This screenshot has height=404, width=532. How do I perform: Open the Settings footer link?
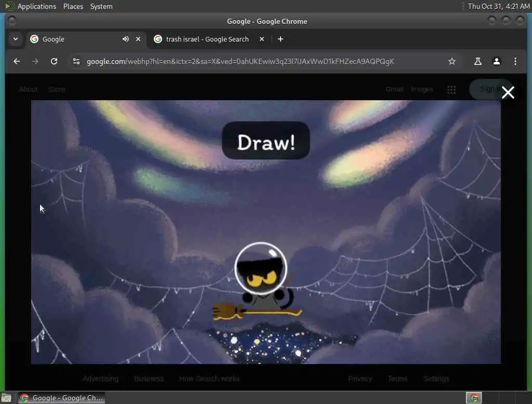(x=436, y=379)
